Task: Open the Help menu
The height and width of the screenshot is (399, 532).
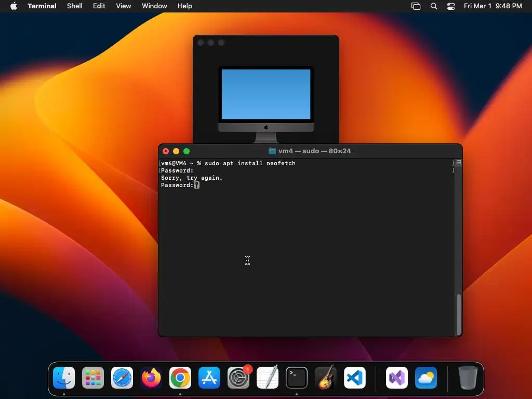Action: [184, 6]
